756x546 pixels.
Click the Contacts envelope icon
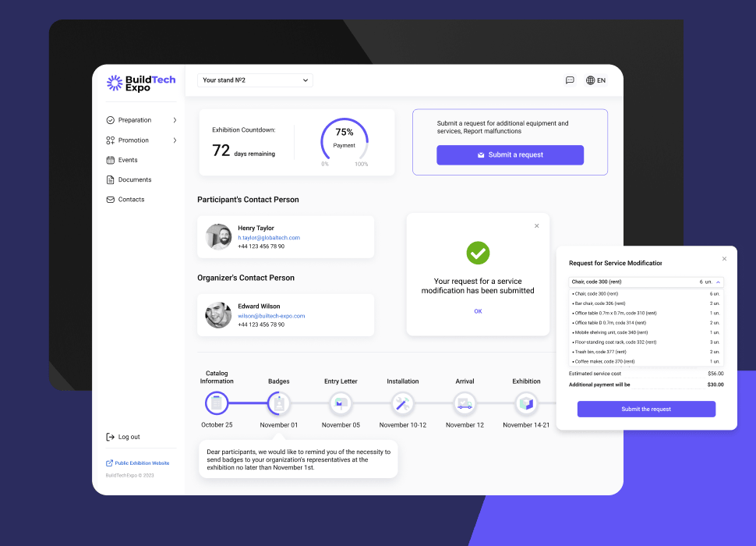click(111, 200)
